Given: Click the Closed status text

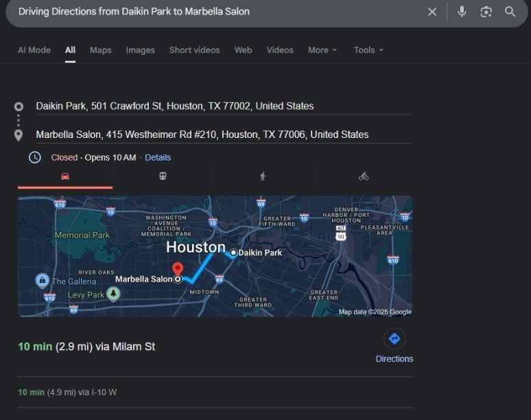Looking at the screenshot, I should click(64, 158).
